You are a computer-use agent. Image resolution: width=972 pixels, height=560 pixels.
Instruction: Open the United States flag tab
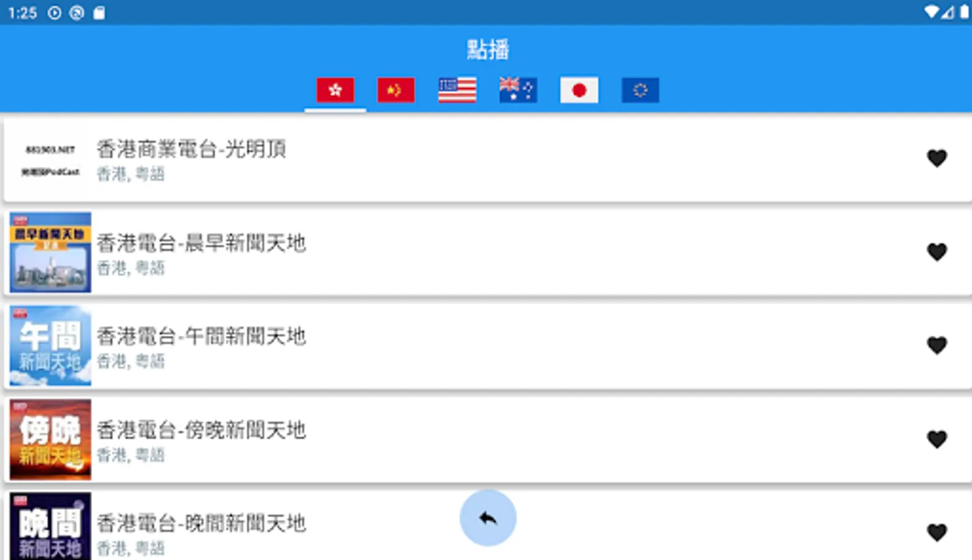457,90
